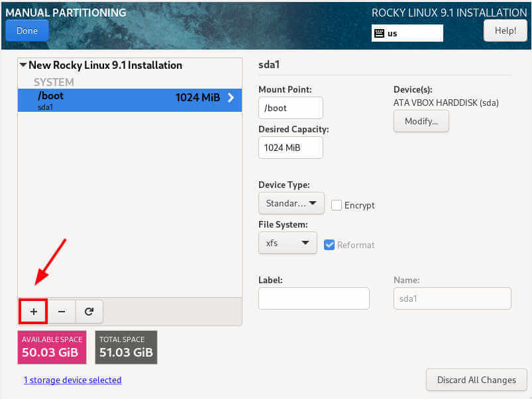Click the 1024 MiB size on the /boot row
532x399 pixels.
tap(198, 98)
